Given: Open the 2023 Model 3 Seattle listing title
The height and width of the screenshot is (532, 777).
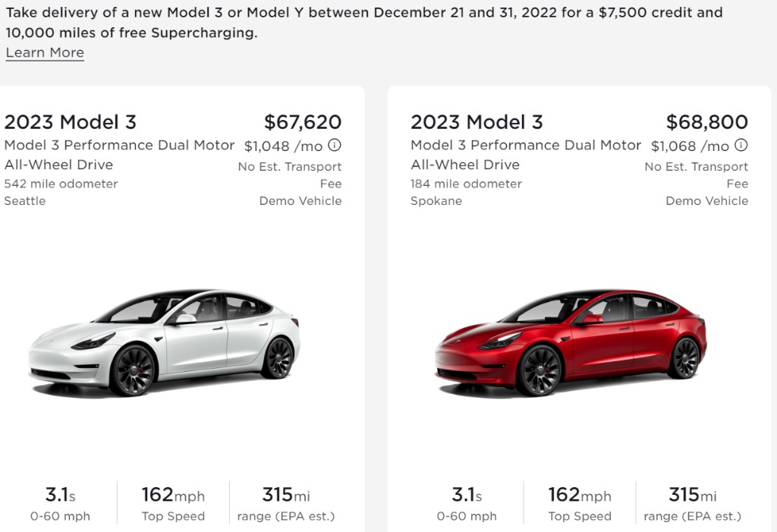Looking at the screenshot, I should [71, 122].
